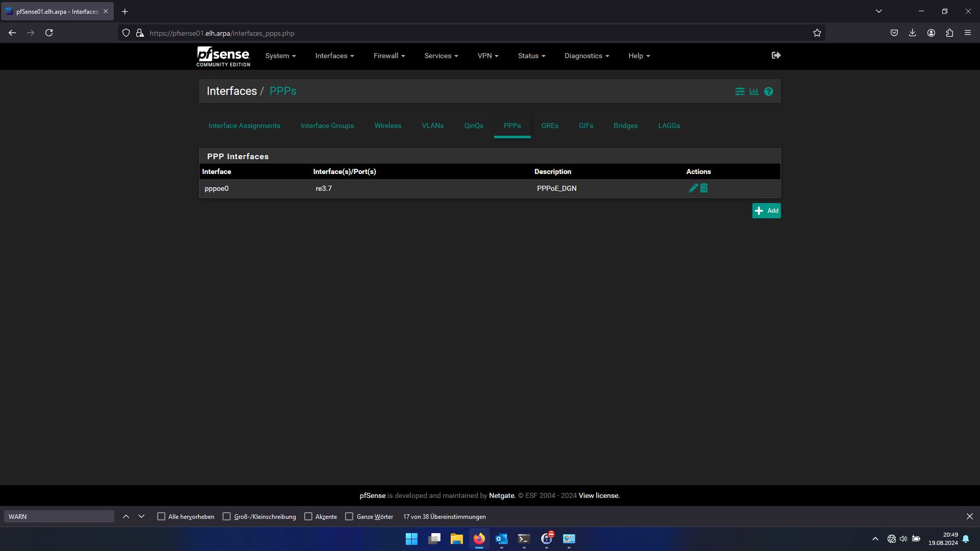Go back to previous page
Image resolution: width=980 pixels, height=551 pixels.
12,33
